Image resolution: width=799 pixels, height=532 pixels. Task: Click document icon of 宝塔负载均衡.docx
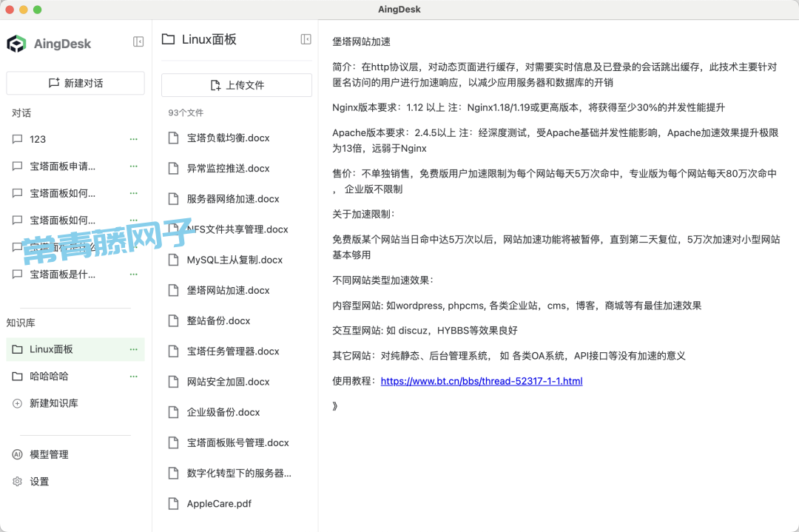(x=173, y=138)
